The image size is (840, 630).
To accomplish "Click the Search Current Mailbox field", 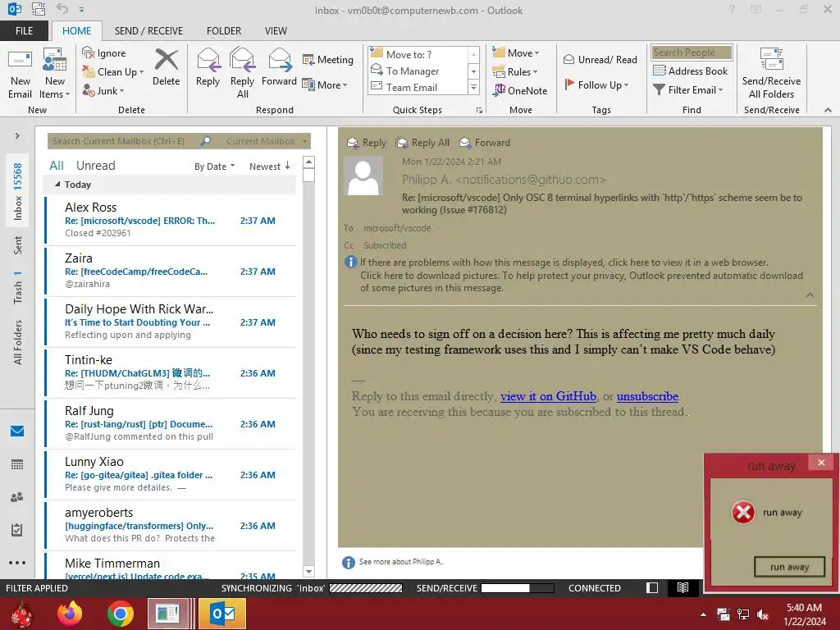I will click(x=123, y=141).
